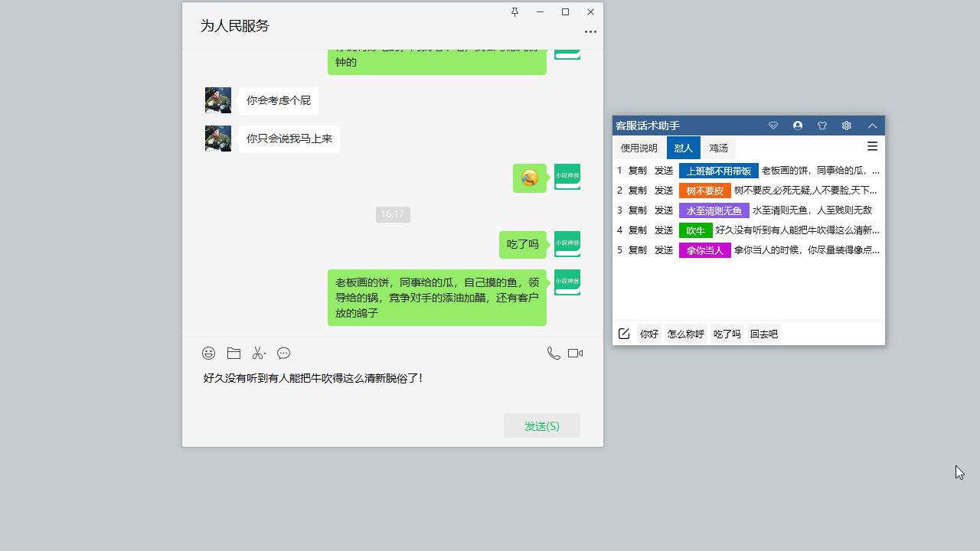Click text 水至清则无鱼，人至贱则无敌
This screenshot has height=551, width=980.
point(812,210)
